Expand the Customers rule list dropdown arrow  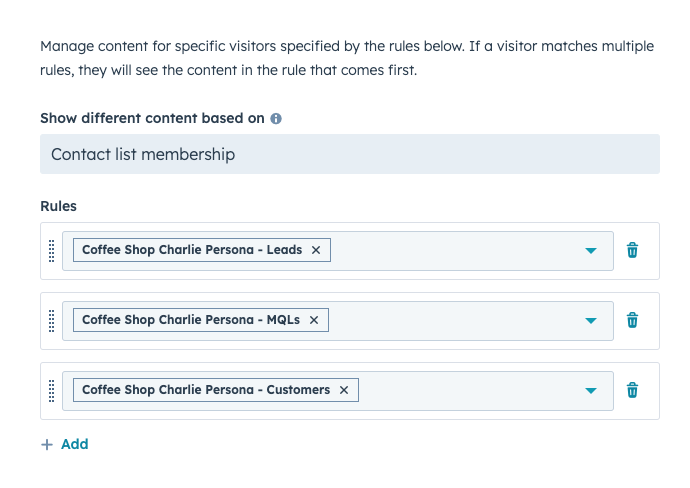coord(591,391)
